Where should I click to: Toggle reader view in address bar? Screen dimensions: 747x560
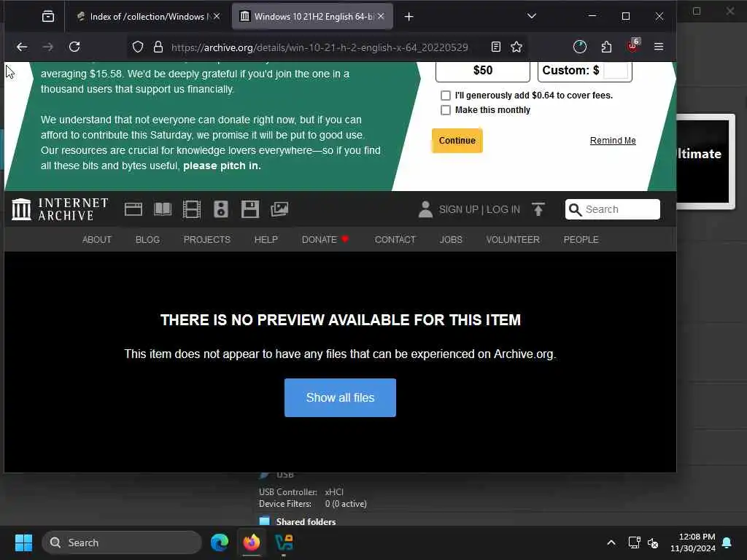(496, 47)
